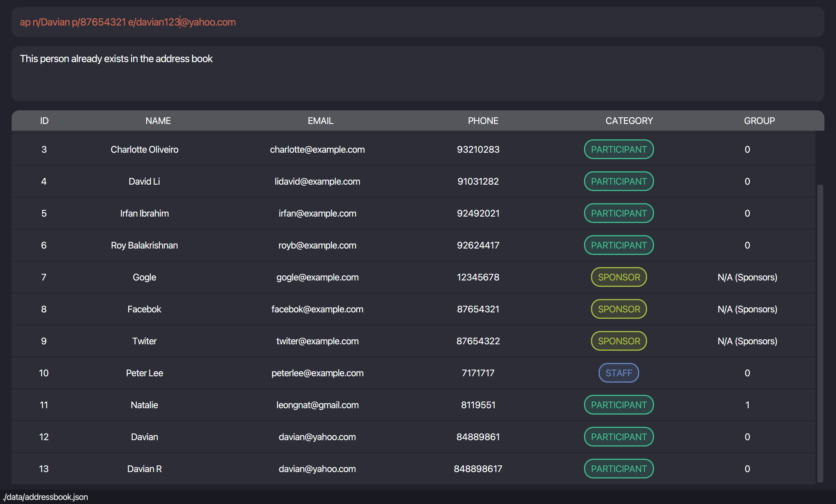Click the command input field
This screenshot has width=836, height=504.
(x=418, y=22)
